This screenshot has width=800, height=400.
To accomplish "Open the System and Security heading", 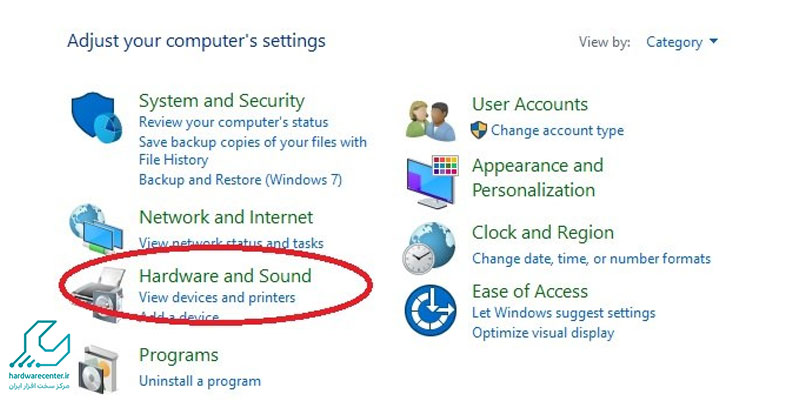I will point(221,101).
